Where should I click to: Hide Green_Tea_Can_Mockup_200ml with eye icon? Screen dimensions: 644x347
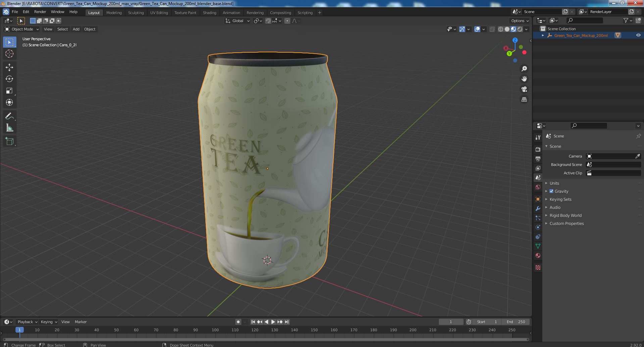638,35
